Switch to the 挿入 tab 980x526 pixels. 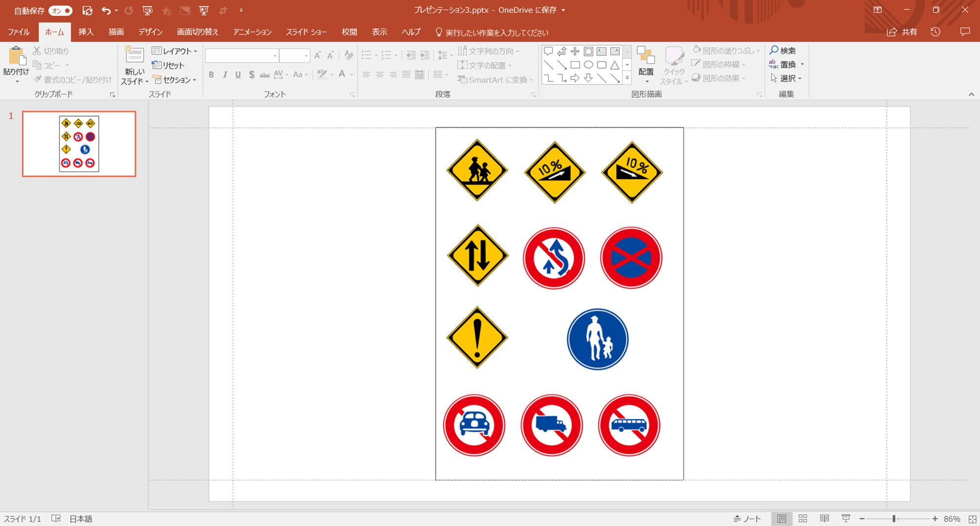point(86,32)
